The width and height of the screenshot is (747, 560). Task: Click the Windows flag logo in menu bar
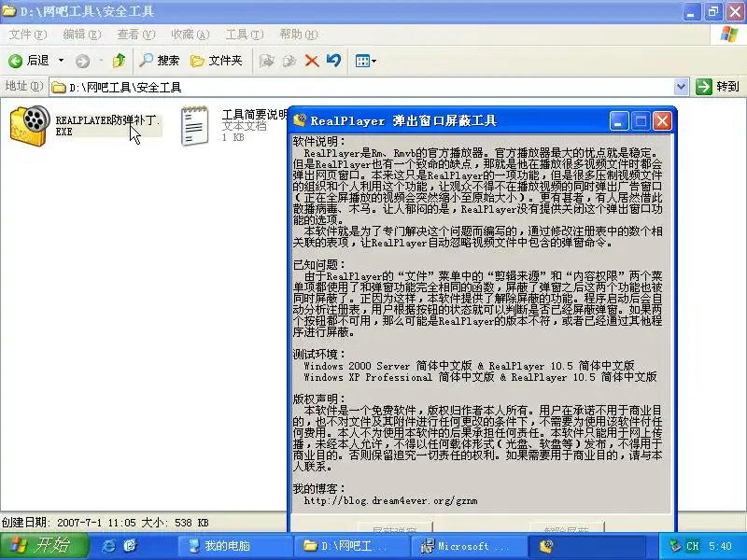pyautogui.click(x=728, y=35)
